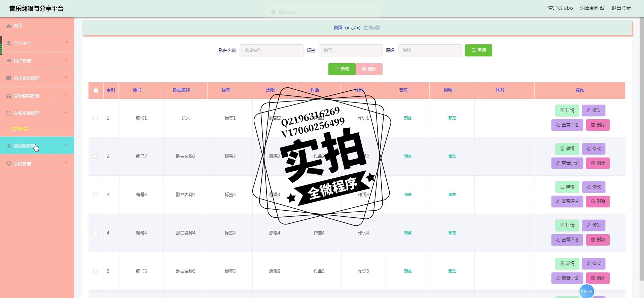Check the checkbox for row 5
The image size is (644, 298).
pyautogui.click(x=96, y=271)
